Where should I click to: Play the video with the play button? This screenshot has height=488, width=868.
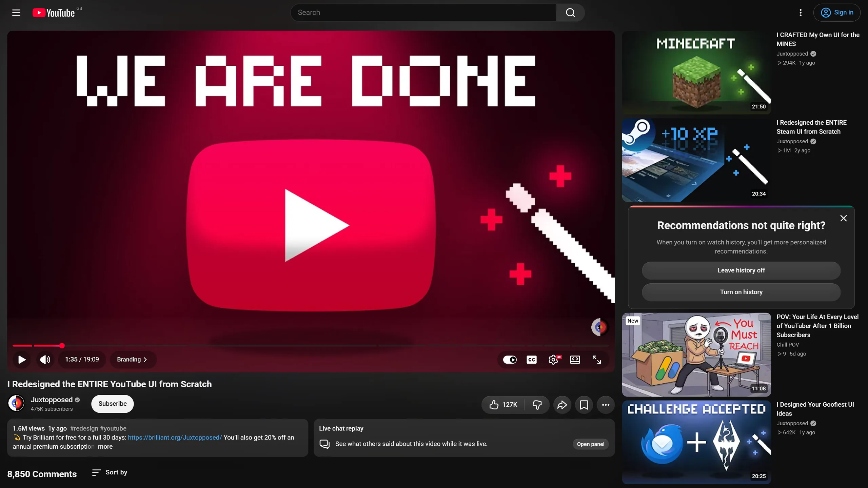click(x=22, y=360)
